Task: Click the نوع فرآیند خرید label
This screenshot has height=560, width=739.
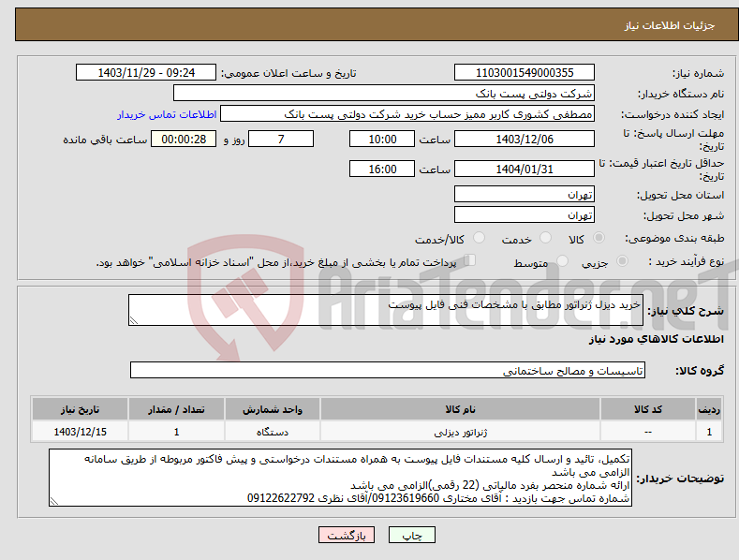Action: [687, 261]
